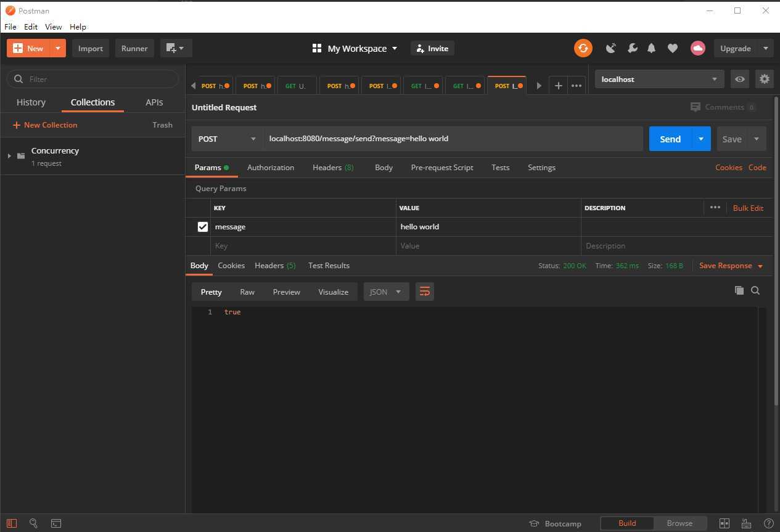Open the My Workspace switcher
Image resolution: width=780 pixels, height=532 pixels.
click(x=355, y=48)
